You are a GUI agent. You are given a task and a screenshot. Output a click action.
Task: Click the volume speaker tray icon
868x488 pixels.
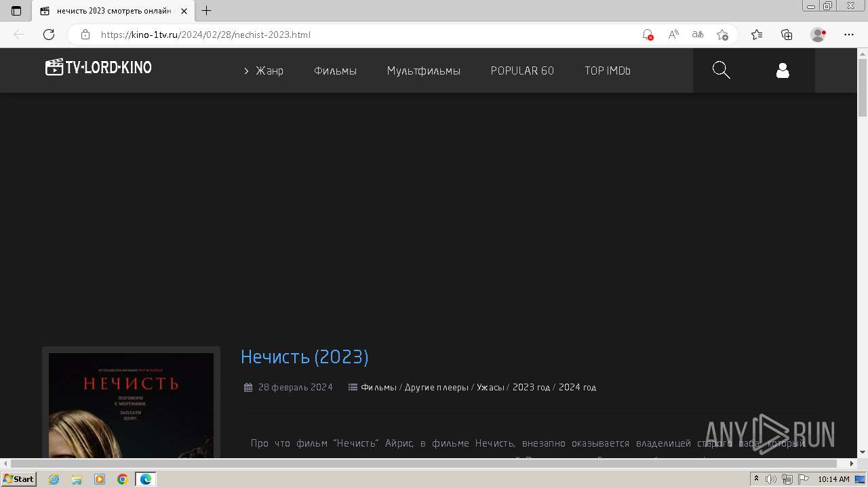pyautogui.click(x=771, y=479)
